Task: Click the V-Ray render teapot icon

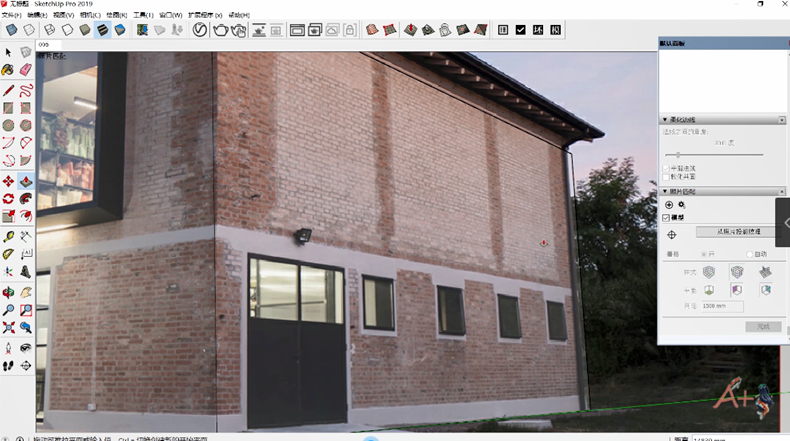Action: [x=219, y=30]
